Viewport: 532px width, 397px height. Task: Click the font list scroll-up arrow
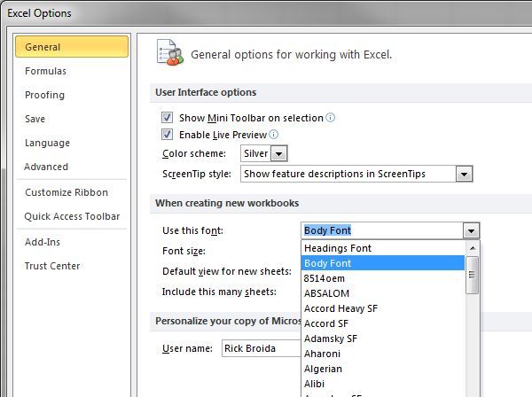point(473,248)
